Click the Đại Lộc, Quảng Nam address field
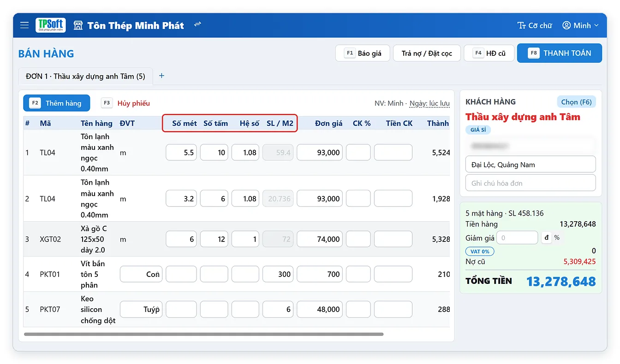Viewport: 620px width, 364px height. click(531, 164)
